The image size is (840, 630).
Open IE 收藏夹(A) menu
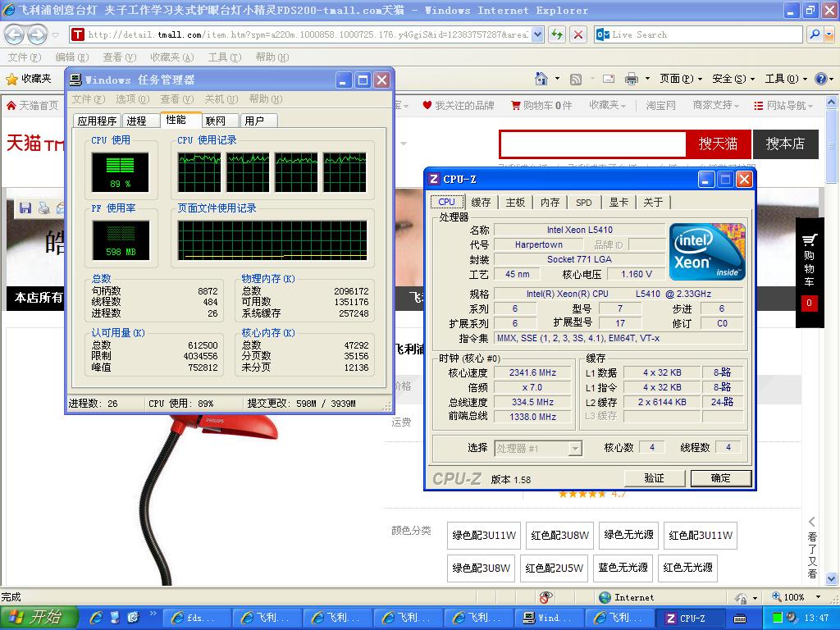coord(172,57)
